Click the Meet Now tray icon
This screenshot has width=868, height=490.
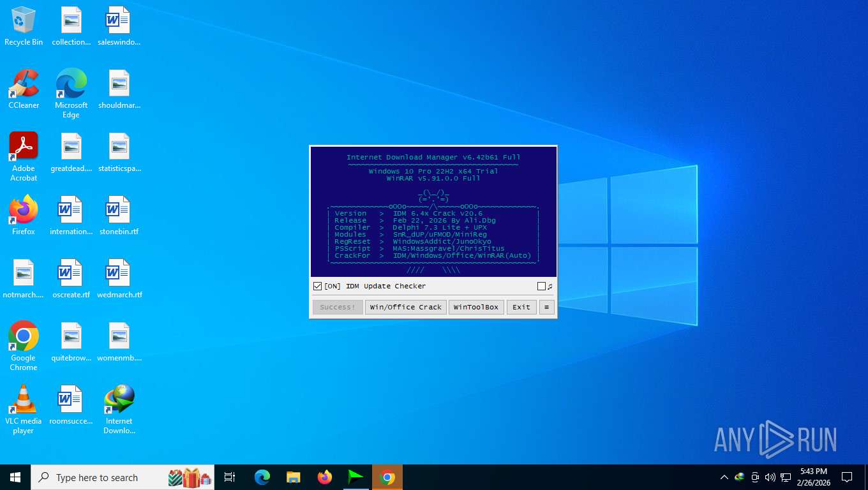pyautogui.click(x=755, y=477)
